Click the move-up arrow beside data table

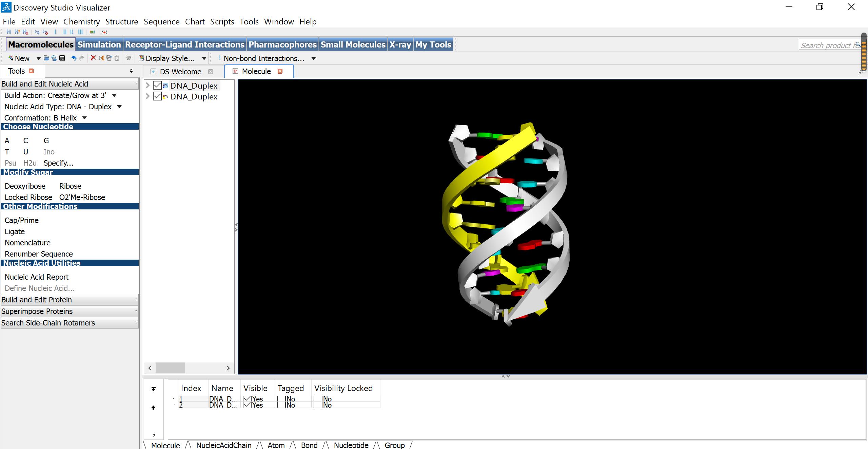(153, 408)
